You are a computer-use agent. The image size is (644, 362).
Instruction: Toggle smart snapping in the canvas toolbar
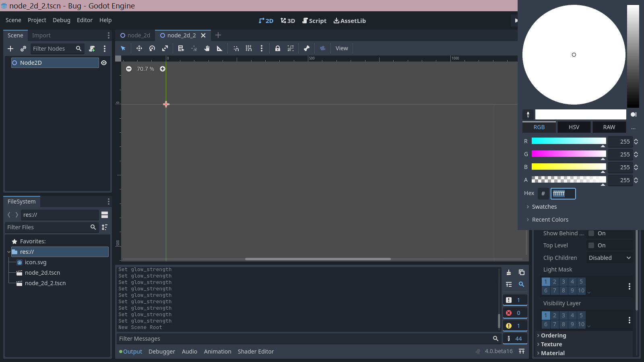coord(235,48)
